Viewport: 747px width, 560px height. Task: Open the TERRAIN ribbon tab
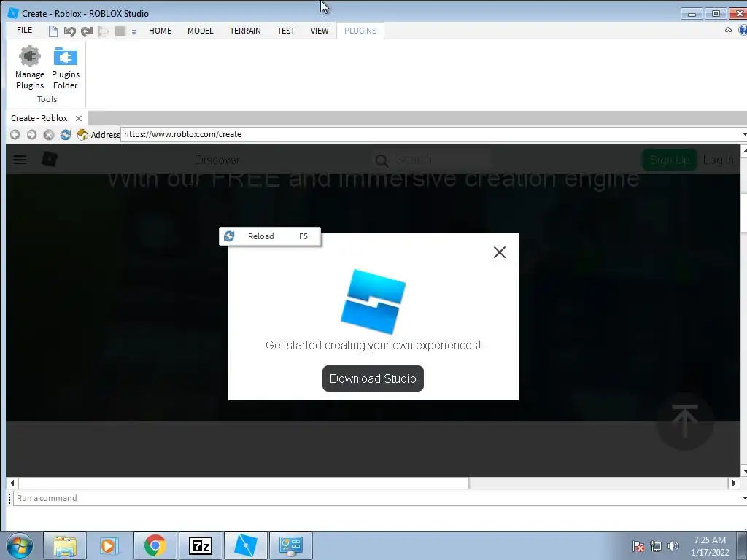point(245,31)
